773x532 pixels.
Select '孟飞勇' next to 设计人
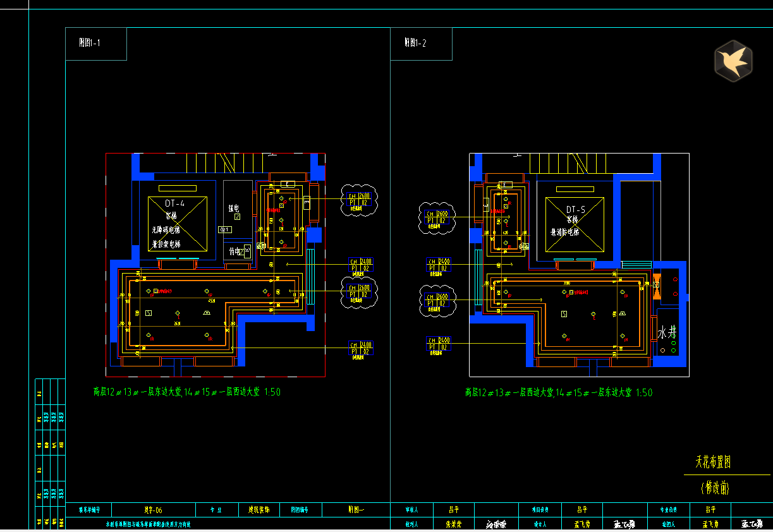(582, 524)
